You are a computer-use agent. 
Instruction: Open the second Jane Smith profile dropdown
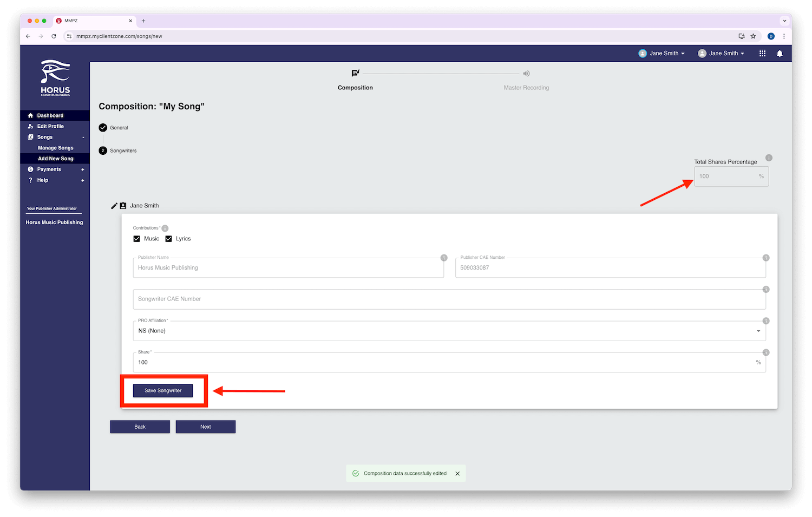(x=721, y=53)
